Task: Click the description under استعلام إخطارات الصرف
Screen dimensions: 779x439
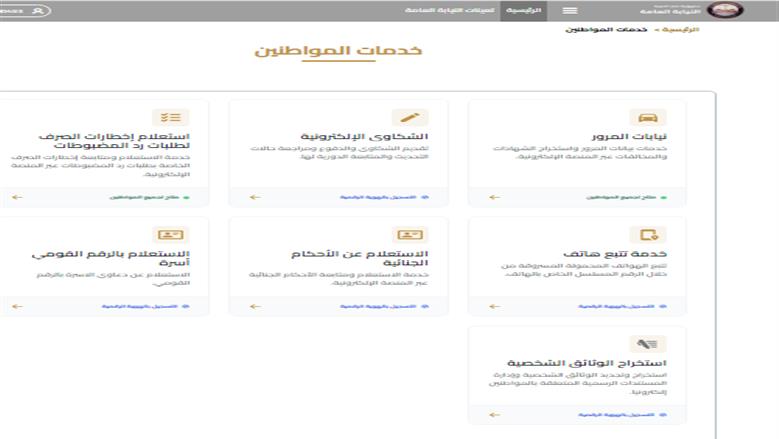Action: pos(101,165)
